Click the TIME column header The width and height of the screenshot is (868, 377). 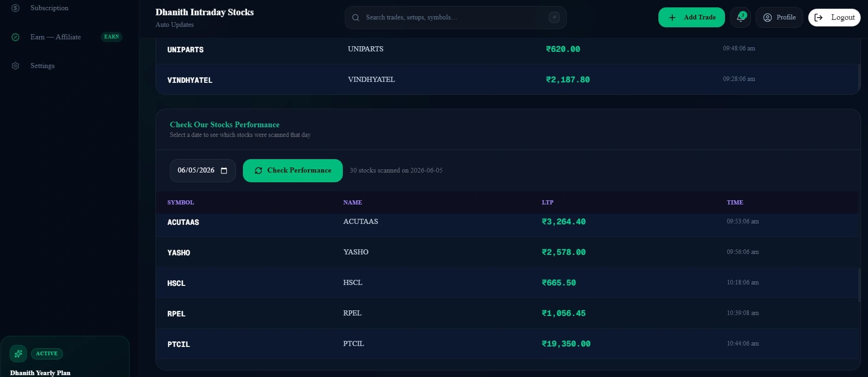tap(735, 203)
